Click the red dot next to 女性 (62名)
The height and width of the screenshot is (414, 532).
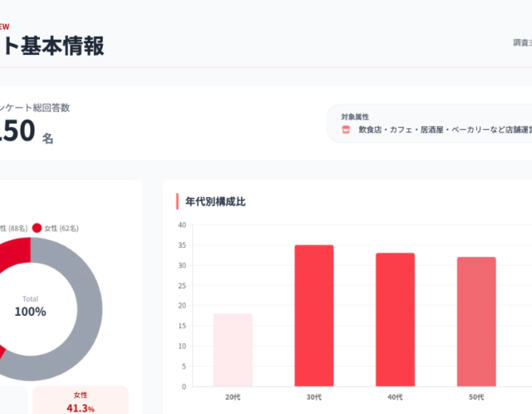(x=37, y=228)
